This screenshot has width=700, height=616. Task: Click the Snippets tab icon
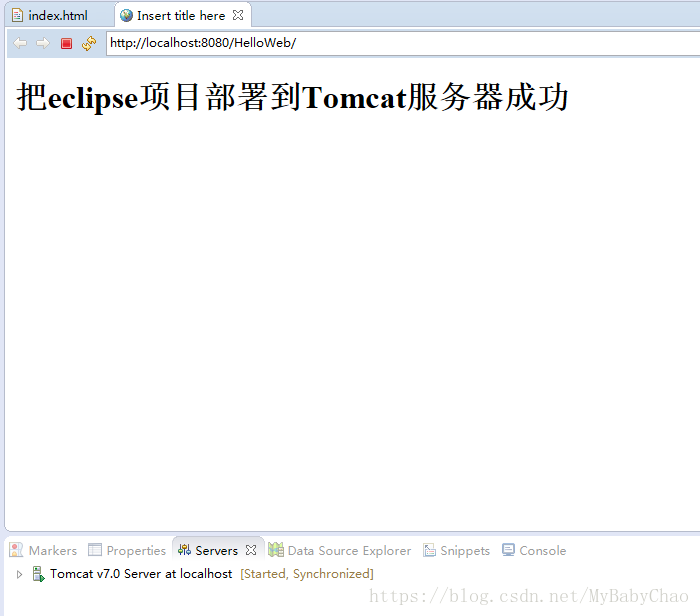tap(429, 550)
